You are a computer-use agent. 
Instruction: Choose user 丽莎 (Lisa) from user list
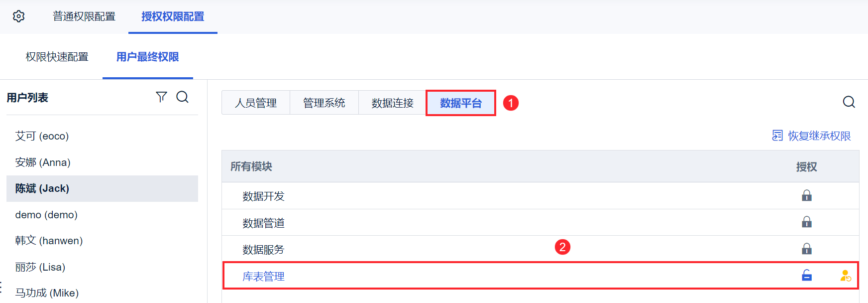40,267
